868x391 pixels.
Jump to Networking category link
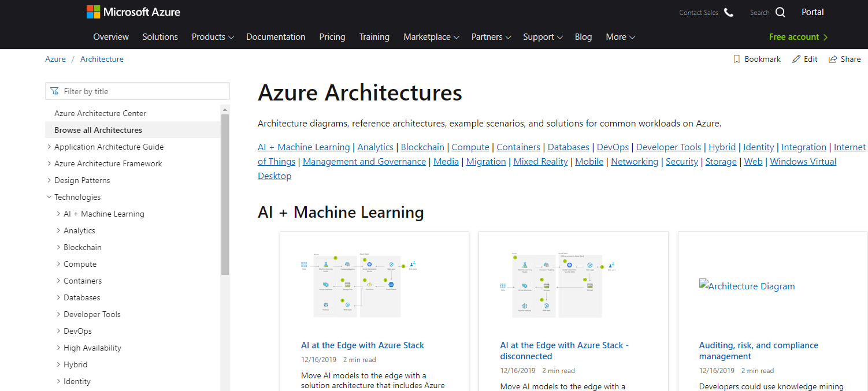(635, 162)
